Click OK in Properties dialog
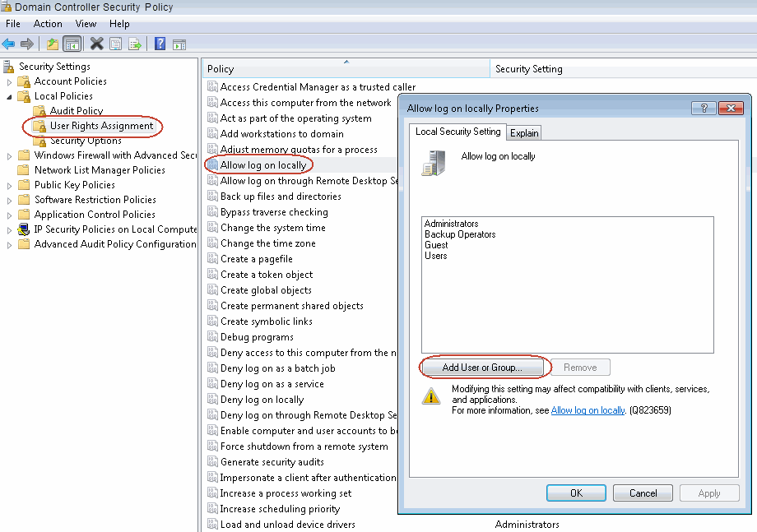This screenshot has height=532, width=757. [x=577, y=493]
